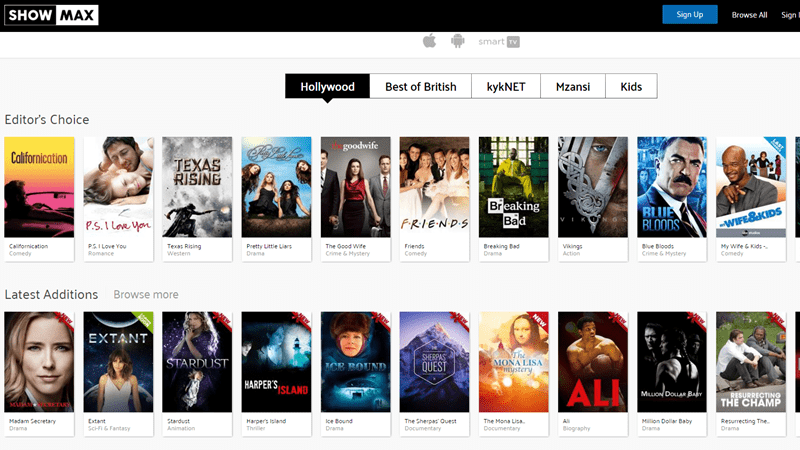The width and height of the screenshot is (800, 450).
Task: Open the Browse All link
Action: (x=749, y=15)
